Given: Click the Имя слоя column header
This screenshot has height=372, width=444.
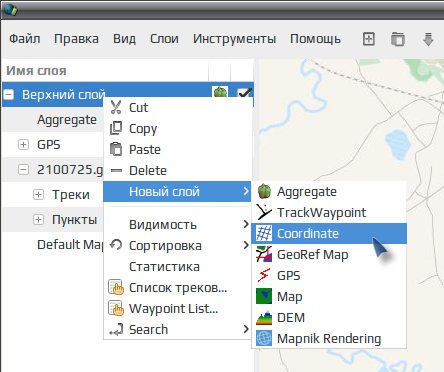Looking at the screenshot, I should tap(105, 70).
